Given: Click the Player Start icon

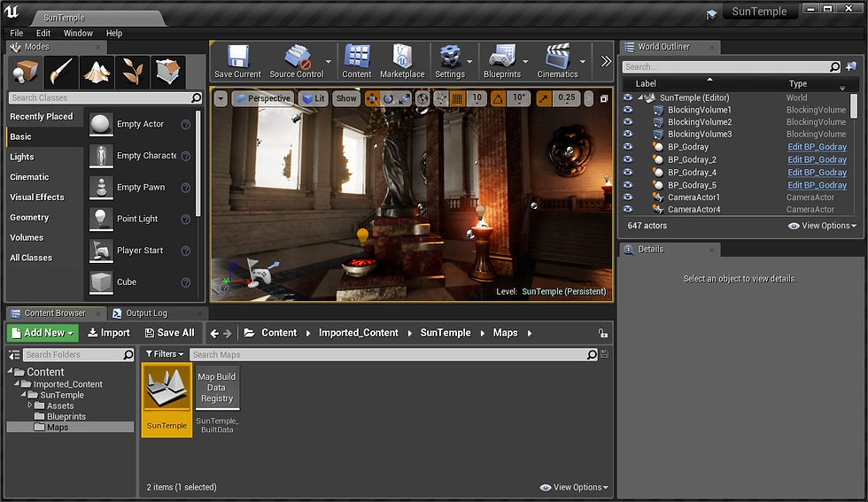Looking at the screenshot, I should (x=101, y=251).
